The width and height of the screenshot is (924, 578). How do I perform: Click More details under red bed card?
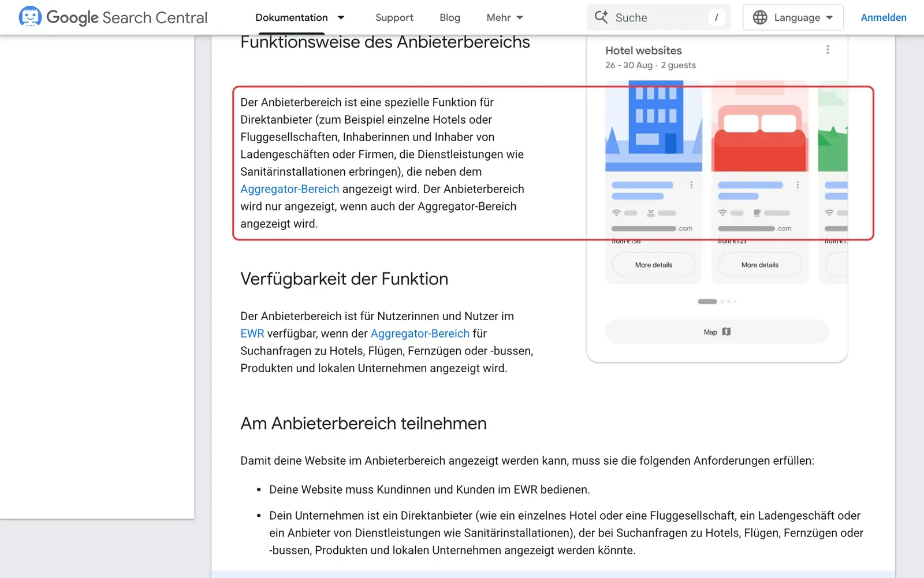(760, 265)
